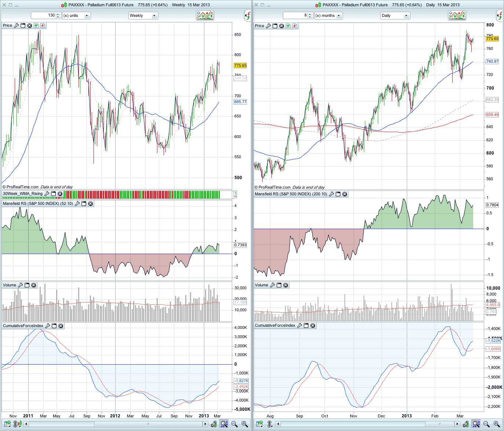Screen dimensions: 504x431
Task: Expand the (x) months units dropdown
Action: tap(328, 16)
